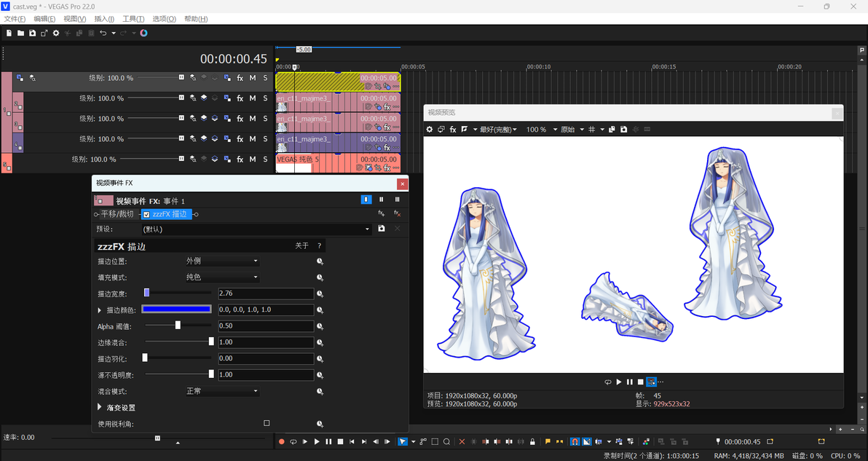Click the 关于 button in zzzFX panel
Viewport: 868px width, 461px height.
(x=301, y=245)
